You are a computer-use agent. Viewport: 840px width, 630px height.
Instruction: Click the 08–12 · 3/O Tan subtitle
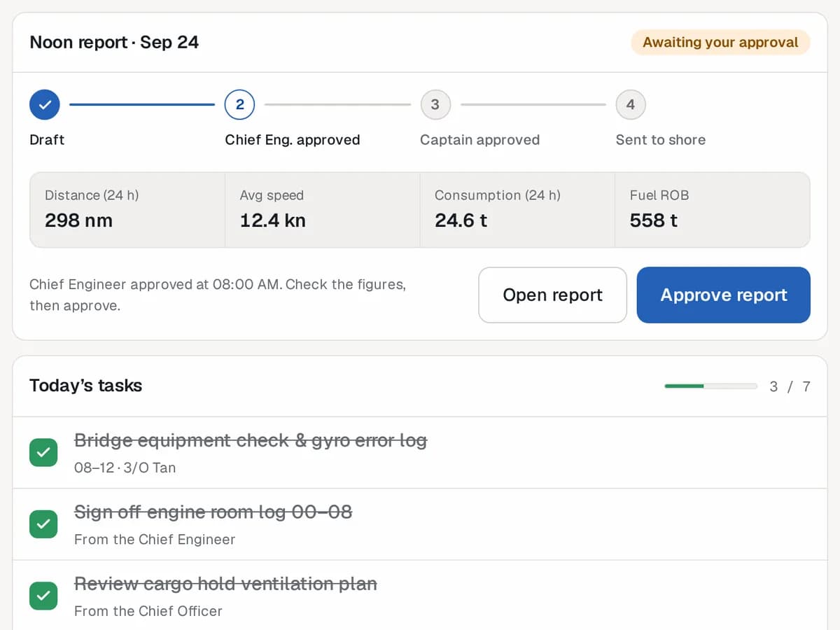tap(125, 468)
